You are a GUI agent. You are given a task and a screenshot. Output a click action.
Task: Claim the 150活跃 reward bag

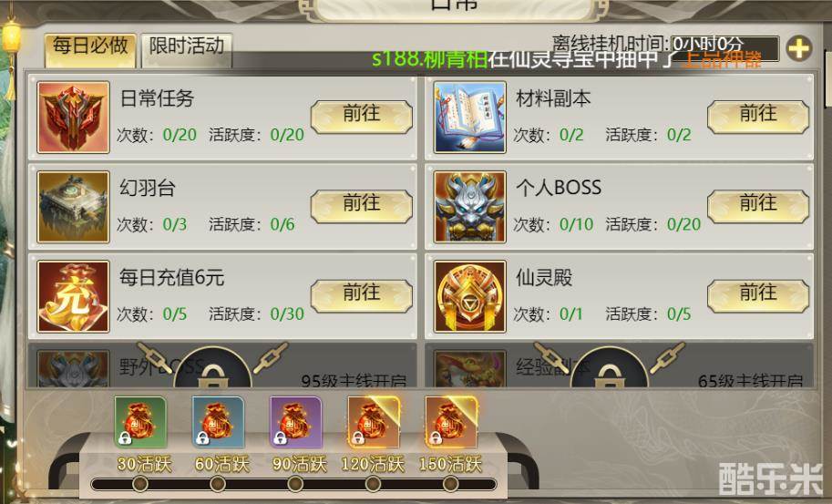[x=451, y=422]
